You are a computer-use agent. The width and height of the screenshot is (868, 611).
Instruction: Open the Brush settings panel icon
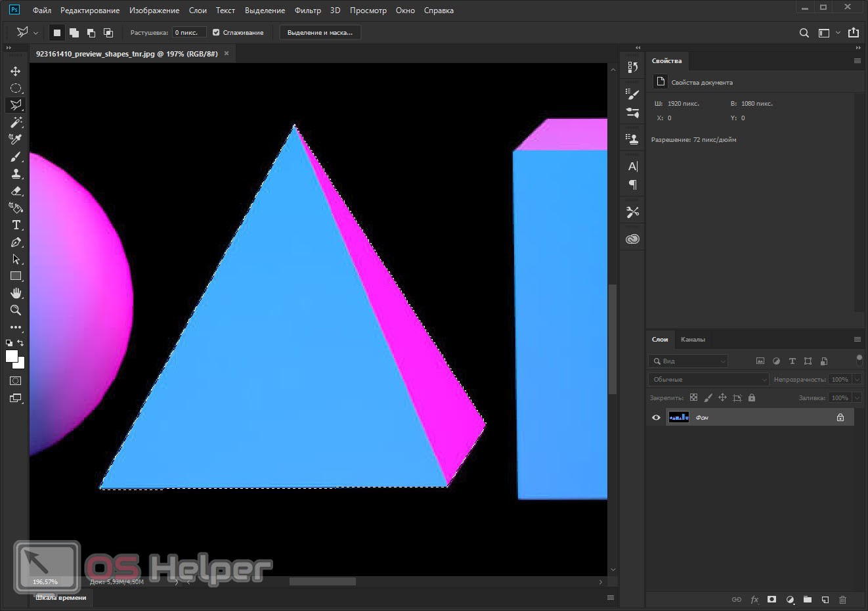click(x=633, y=94)
